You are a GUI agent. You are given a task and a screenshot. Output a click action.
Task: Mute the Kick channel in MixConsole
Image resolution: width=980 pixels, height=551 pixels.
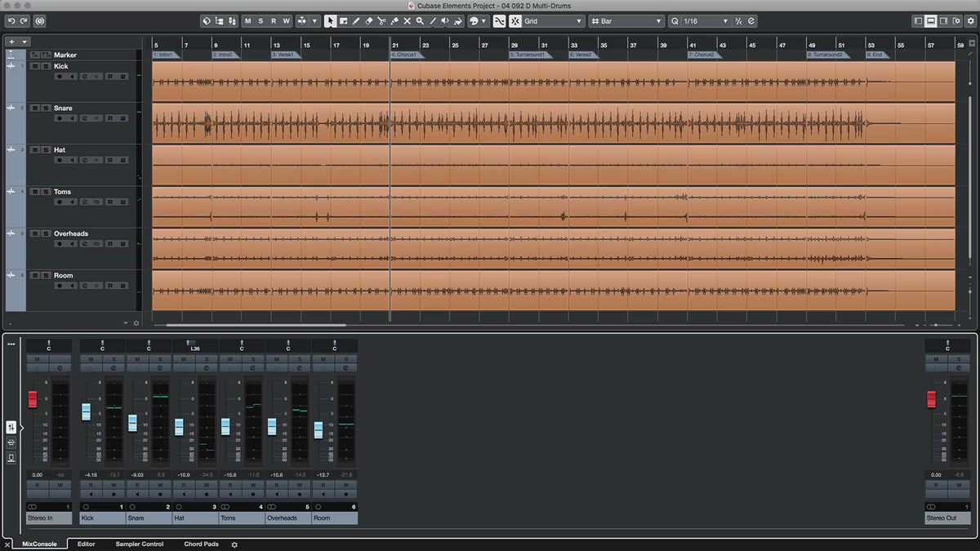(x=91, y=359)
